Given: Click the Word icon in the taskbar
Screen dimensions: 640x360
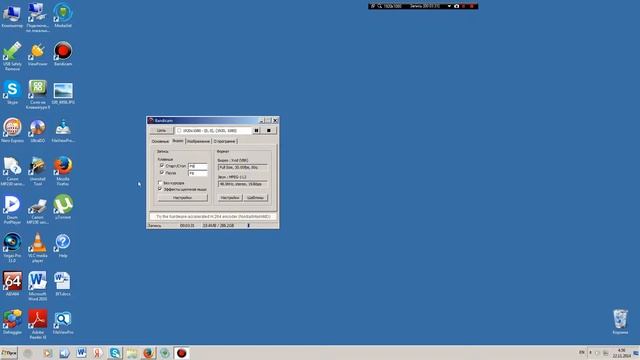Looking at the screenshot, I should pyautogui.click(x=81, y=353).
